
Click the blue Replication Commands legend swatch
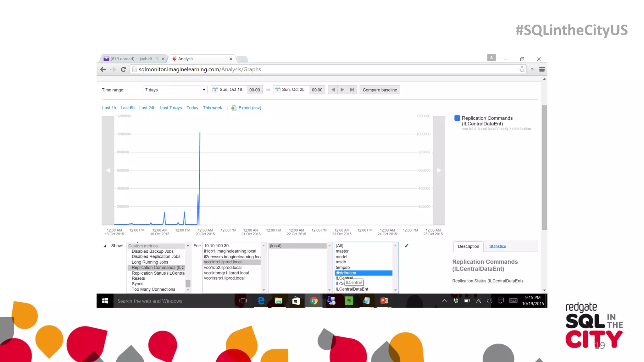click(457, 118)
